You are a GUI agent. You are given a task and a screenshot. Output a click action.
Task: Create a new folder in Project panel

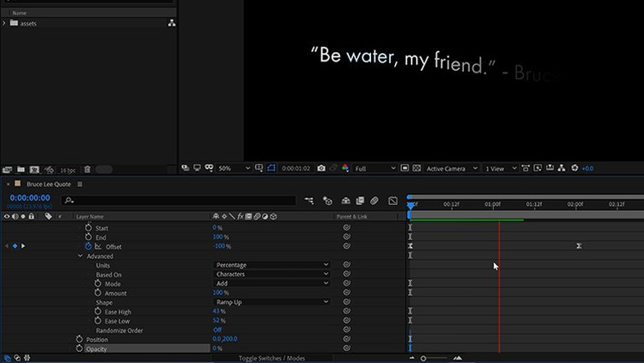tap(21, 169)
